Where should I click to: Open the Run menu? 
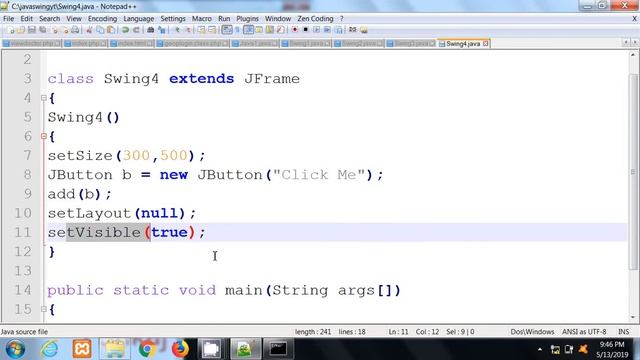[x=224, y=19]
